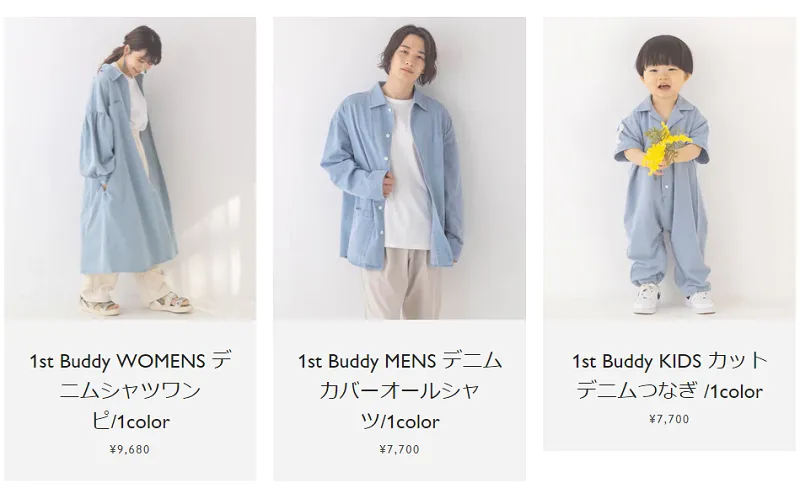800x493 pixels.
Task: Click ツ/1color text on the men's card
Action: [399, 422]
